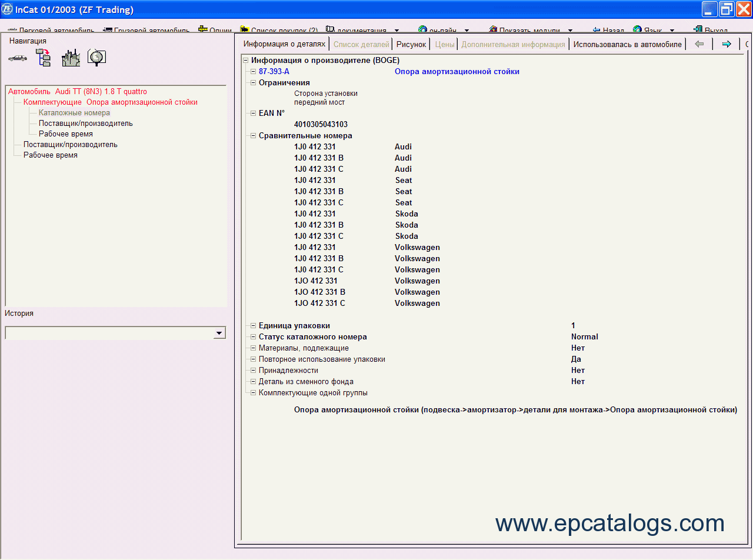This screenshot has width=753, height=560.
Task: Select the factory manufacturer navigation icon
Action: (x=71, y=58)
